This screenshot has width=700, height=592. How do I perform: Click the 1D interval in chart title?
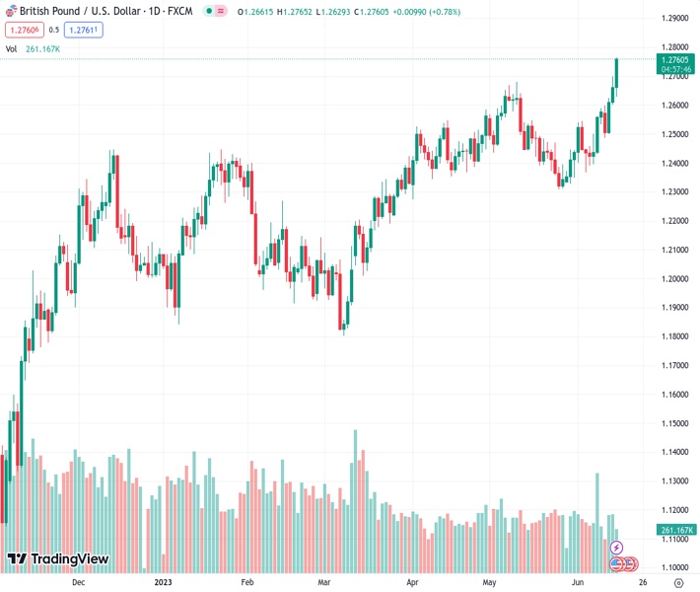pyautogui.click(x=155, y=10)
